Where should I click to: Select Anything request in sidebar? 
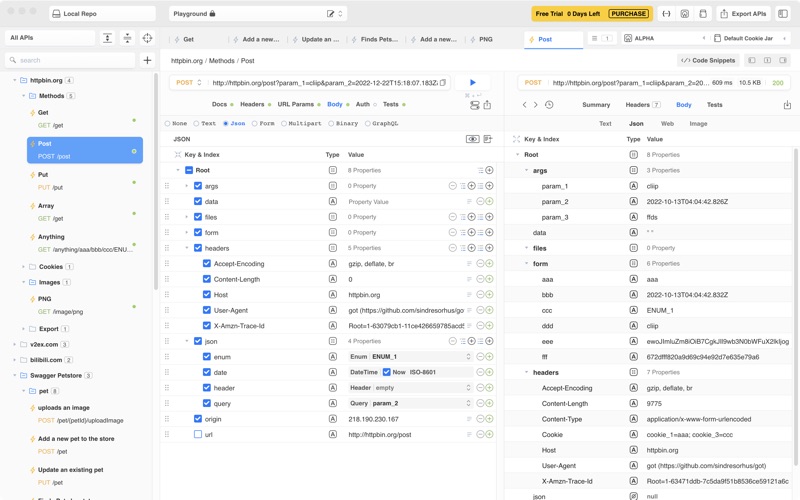pyautogui.click(x=84, y=243)
